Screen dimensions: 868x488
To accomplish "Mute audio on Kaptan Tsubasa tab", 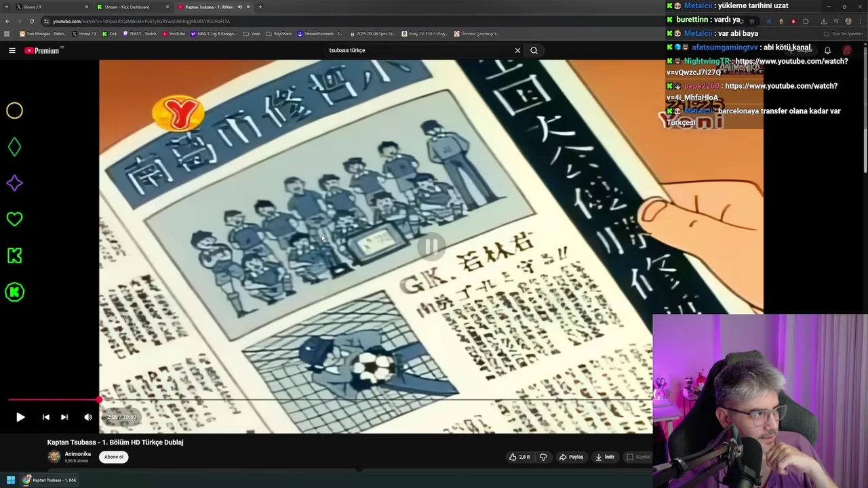I will [x=239, y=7].
